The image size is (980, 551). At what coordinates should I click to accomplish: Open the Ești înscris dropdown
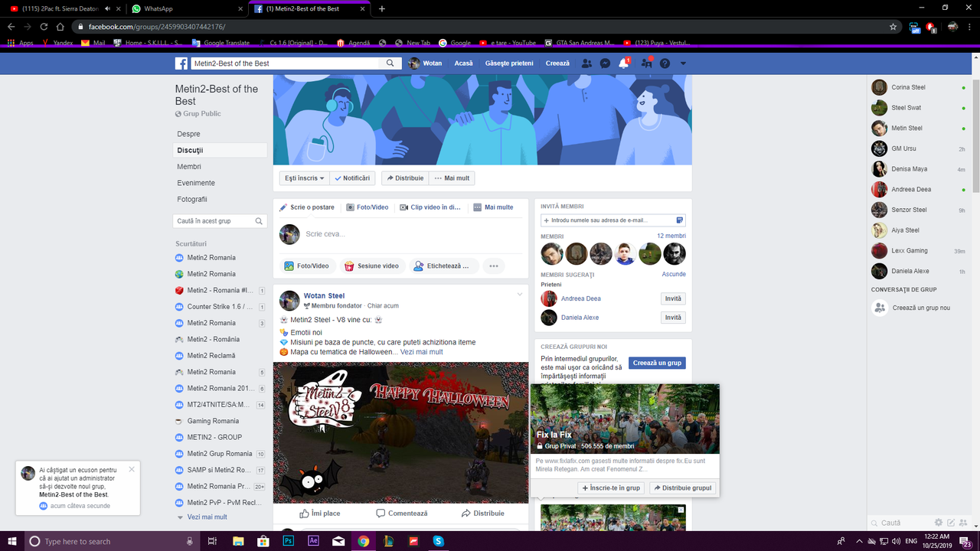coord(303,178)
